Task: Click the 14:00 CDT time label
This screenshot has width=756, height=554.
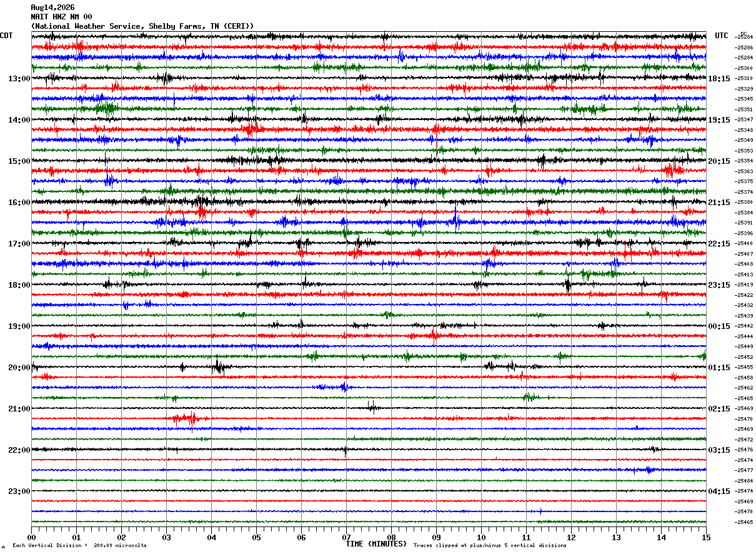Action: point(19,119)
